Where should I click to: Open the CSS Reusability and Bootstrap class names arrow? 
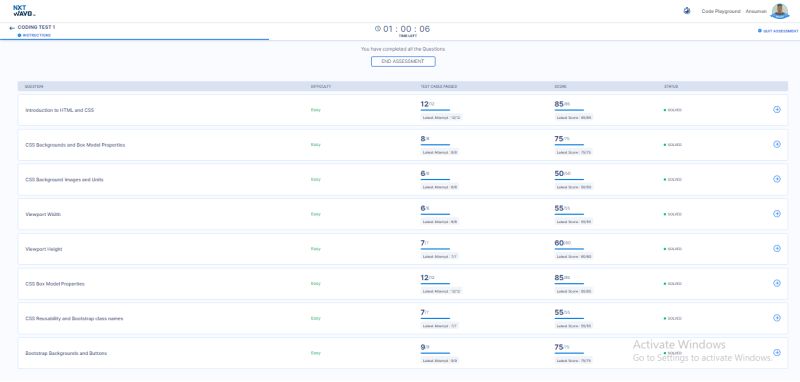777,318
